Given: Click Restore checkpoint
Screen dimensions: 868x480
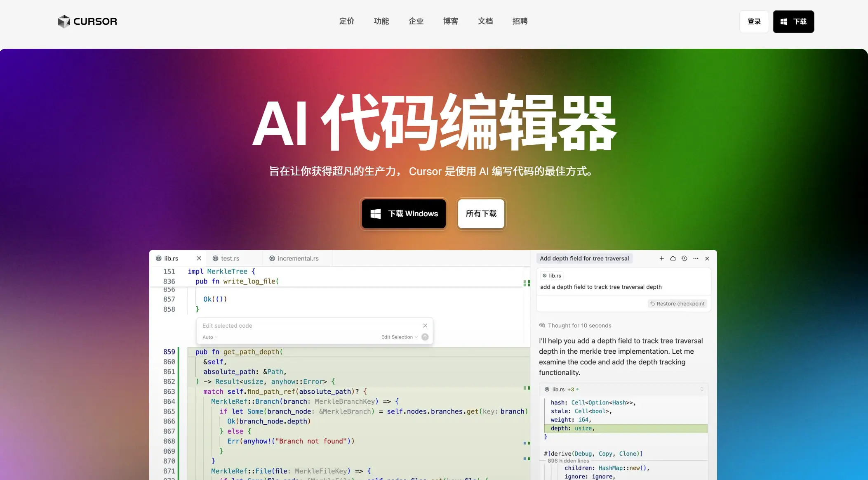Looking at the screenshot, I should [x=677, y=304].
